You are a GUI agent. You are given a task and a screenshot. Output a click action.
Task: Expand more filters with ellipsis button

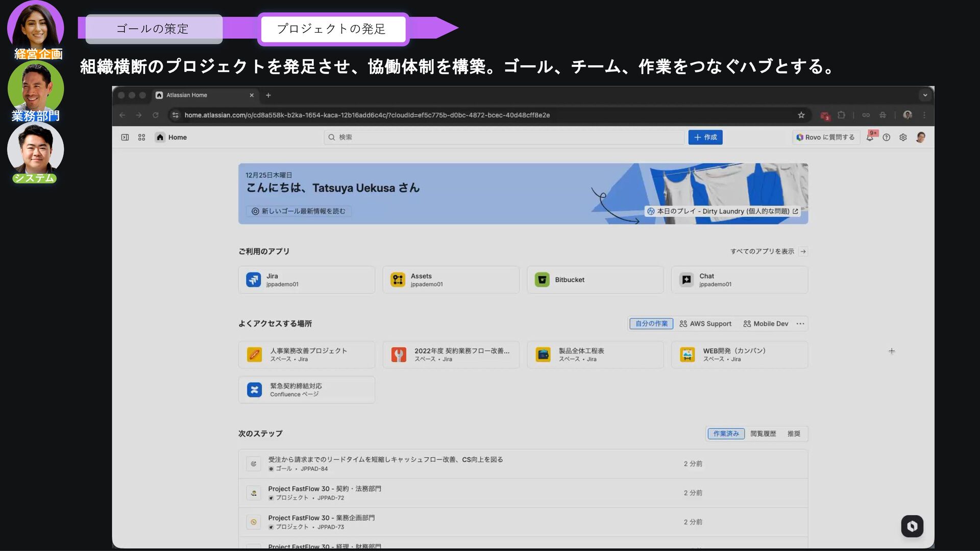(x=800, y=323)
